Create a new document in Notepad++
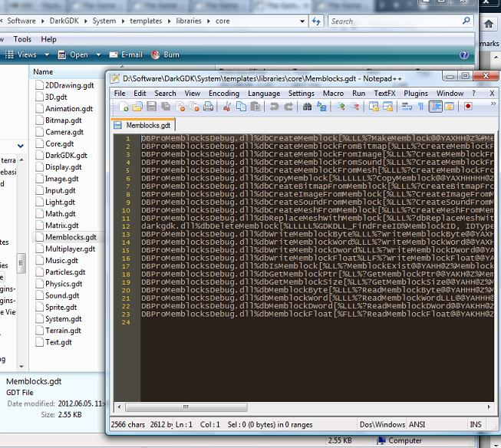Screen dimensions: 501x448 (x=124, y=107)
